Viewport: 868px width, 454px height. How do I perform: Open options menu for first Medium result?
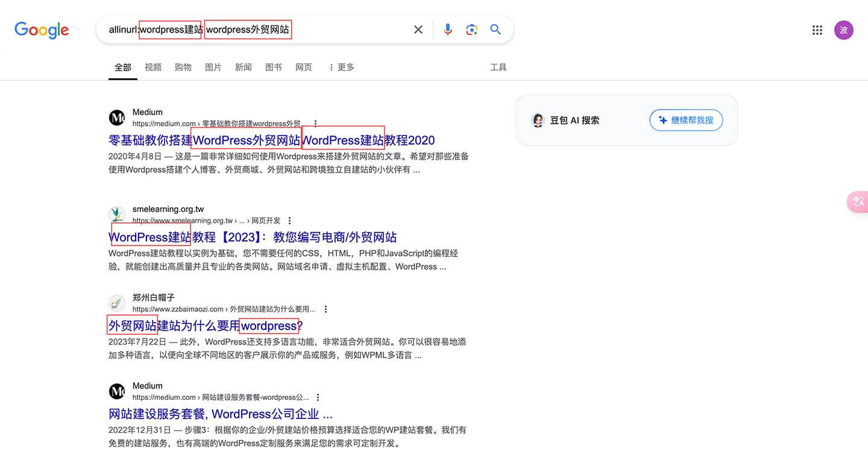(x=315, y=123)
